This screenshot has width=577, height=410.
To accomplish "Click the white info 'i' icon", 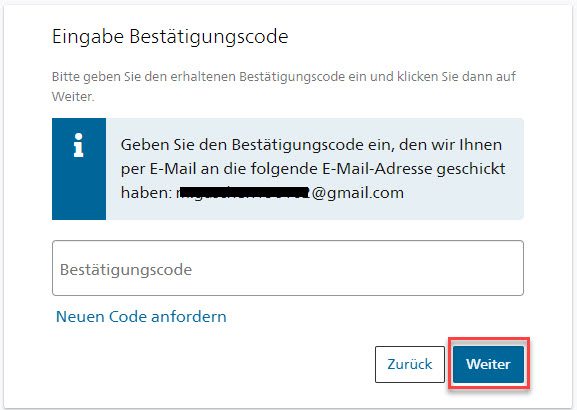I will [x=78, y=145].
